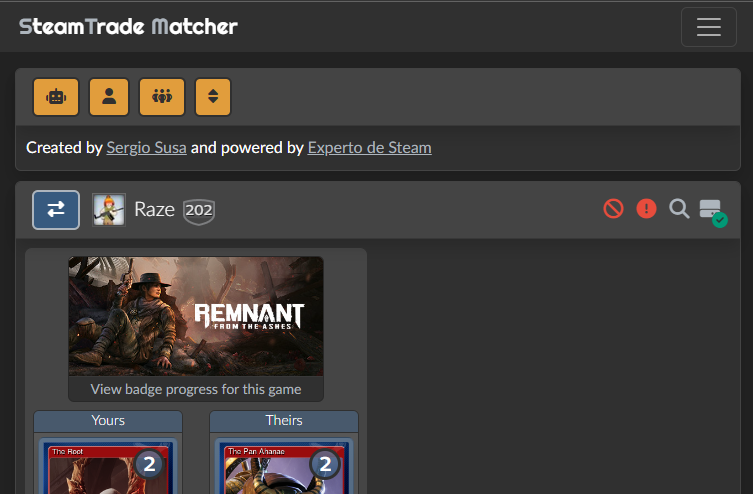Screen dimensions: 753x494
Task: Click the group of users button
Action: click(x=162, y=97)
